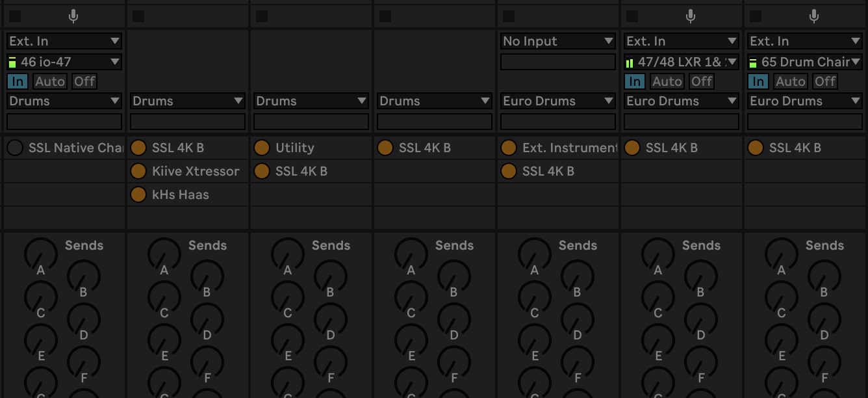
Task: Open Euro Drums dropdown on No Input track
Action: [x=558, y=101]
